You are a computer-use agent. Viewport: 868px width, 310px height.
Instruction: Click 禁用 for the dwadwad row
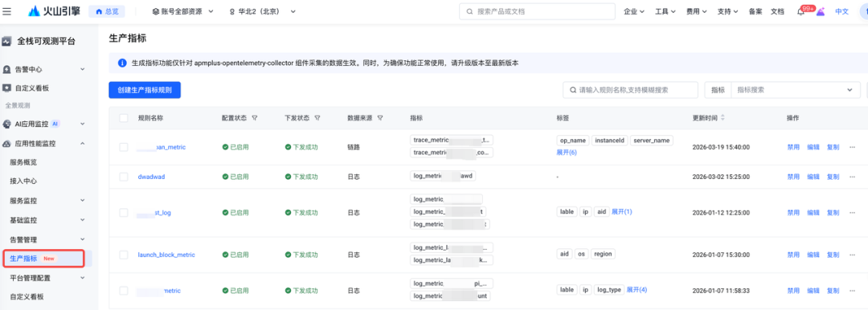click(793, 177)
